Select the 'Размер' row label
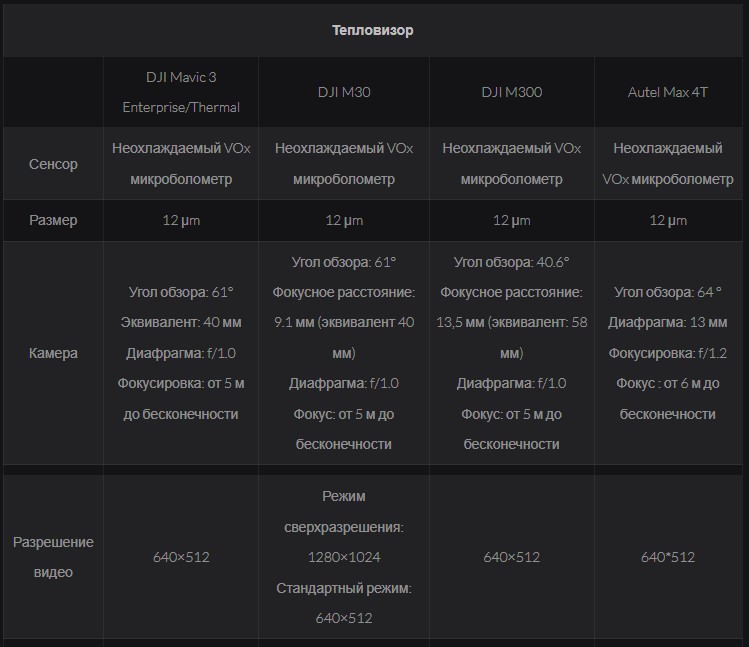The height and width of the screenshot is (647, 749). click(53, 220)
